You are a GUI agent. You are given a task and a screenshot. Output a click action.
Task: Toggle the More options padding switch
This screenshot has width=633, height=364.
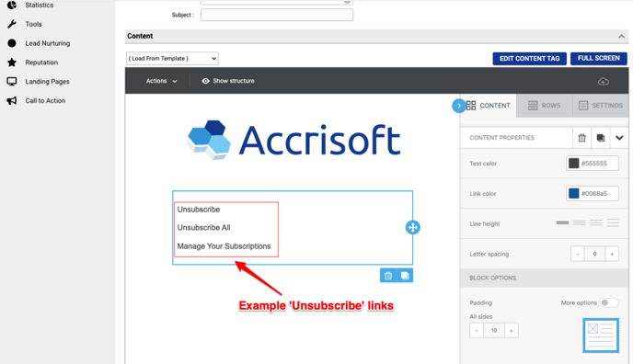point(609,302)
